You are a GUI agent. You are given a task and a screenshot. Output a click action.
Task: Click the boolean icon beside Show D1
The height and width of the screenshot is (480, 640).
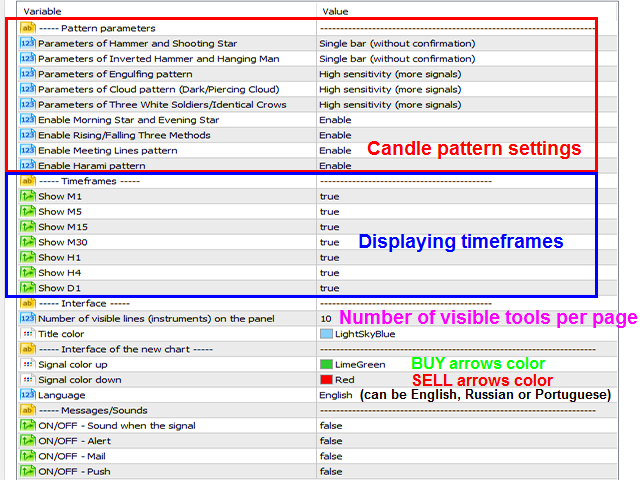[27, 288]
